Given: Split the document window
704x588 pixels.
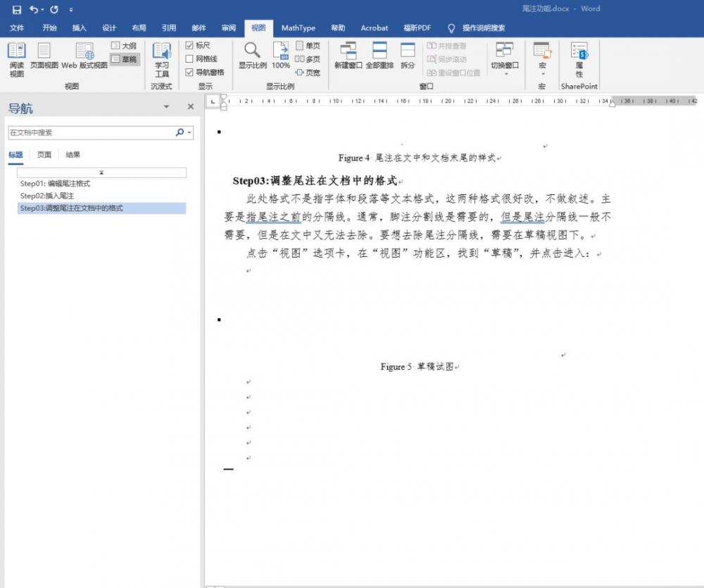Looking at the screenshot, I should pos(408,56).
